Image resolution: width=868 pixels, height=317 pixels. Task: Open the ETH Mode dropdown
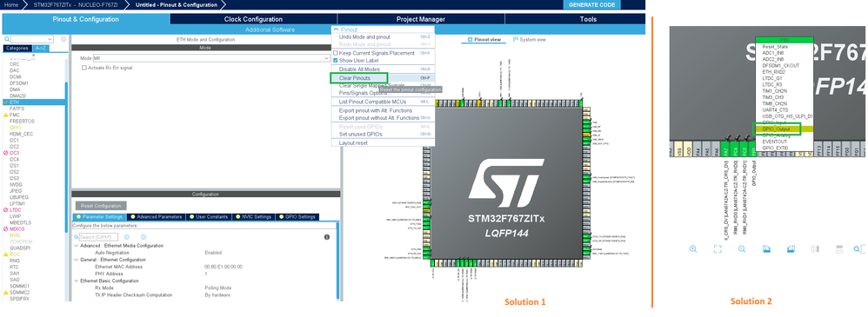click(x=210, y=57)
